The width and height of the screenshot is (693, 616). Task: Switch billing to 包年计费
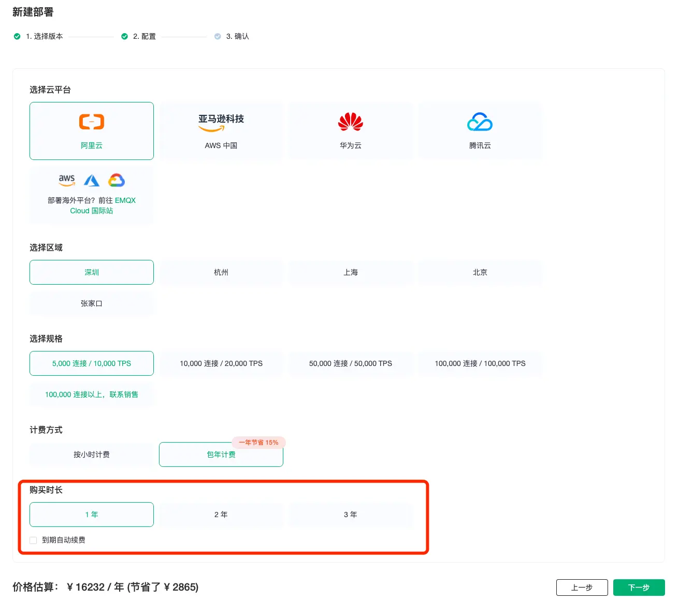point(221,454)
